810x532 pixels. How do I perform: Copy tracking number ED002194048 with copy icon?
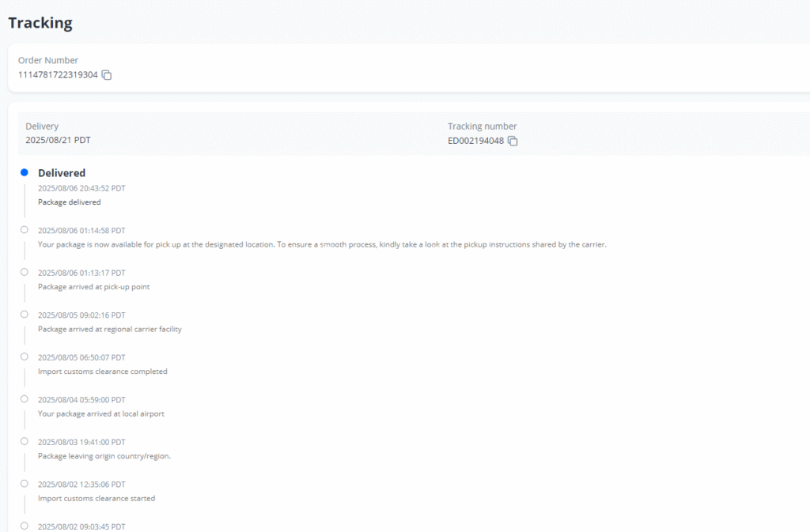513,141
